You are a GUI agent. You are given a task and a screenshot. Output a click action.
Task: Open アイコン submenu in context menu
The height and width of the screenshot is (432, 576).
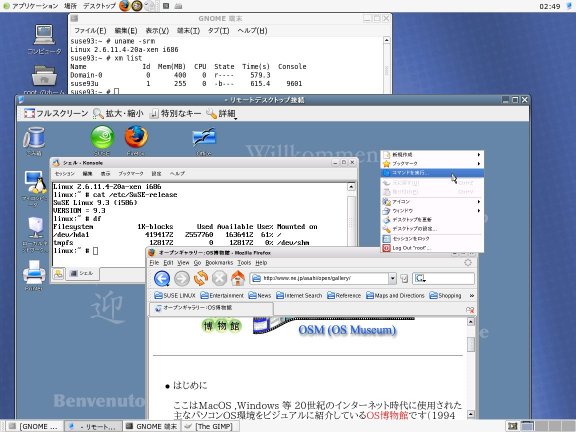(432, 202)
